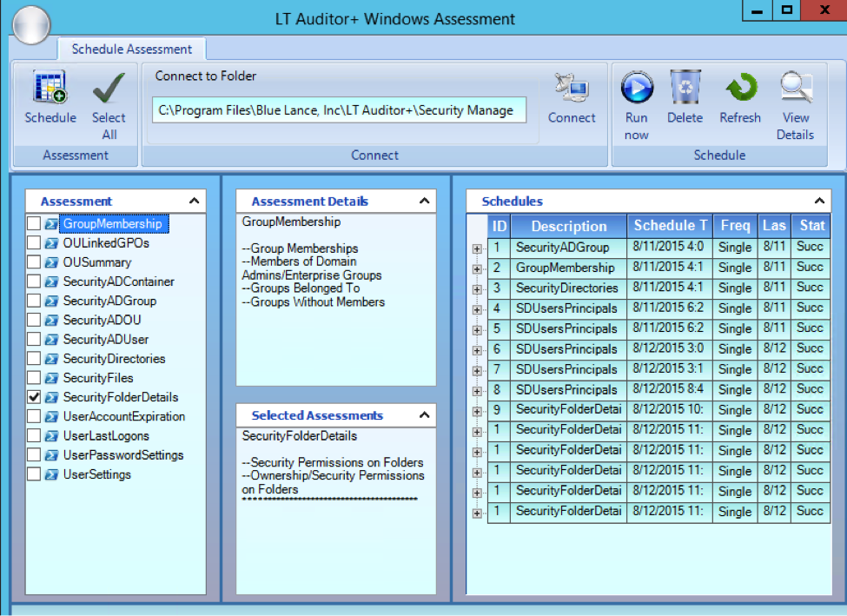The width and height of the screenshot is (847, 616).
Task: Tick the SecurityADContainer checkbox
Action: tap(34, 281)
